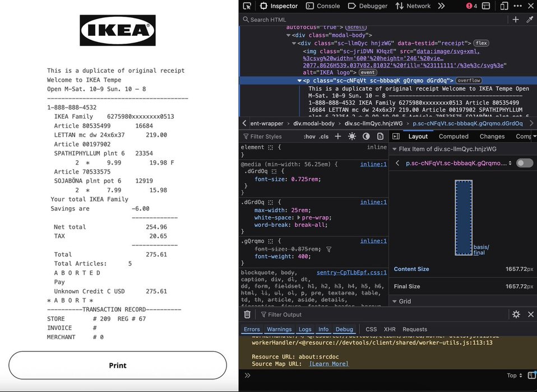Viewport: 537px width, 392px height.
Task: Click the Print button on receipt
Action: coord(118,365)
